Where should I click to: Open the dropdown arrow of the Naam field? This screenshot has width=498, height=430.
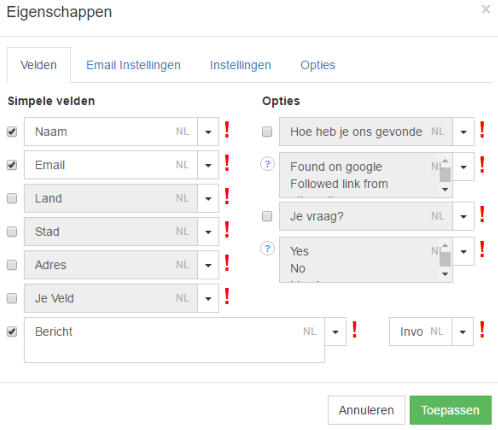pyautogui.click(x=208, y=132)
